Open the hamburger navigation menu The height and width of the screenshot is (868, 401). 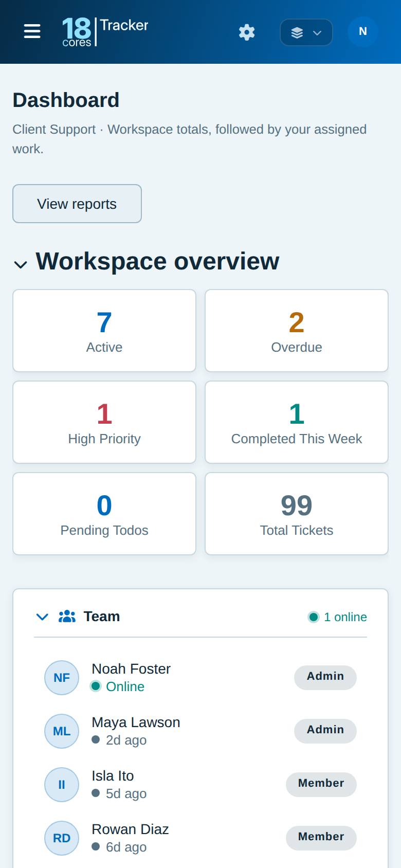pyautogui.click(x=32, y=31)
